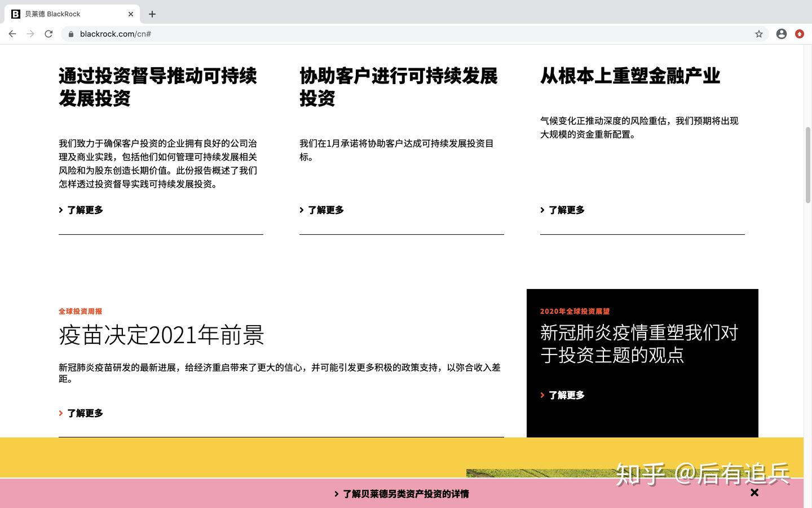Click the back navigation arrow icon

(12, 34)
